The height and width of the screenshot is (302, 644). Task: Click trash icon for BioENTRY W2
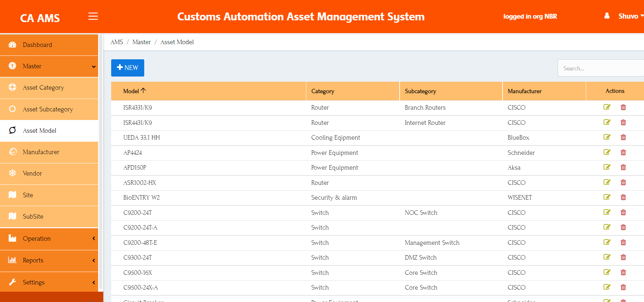click(x=623, y=197)
